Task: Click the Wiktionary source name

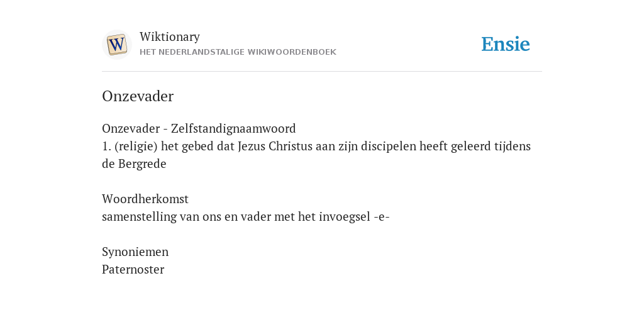Action: click(170, 37)
